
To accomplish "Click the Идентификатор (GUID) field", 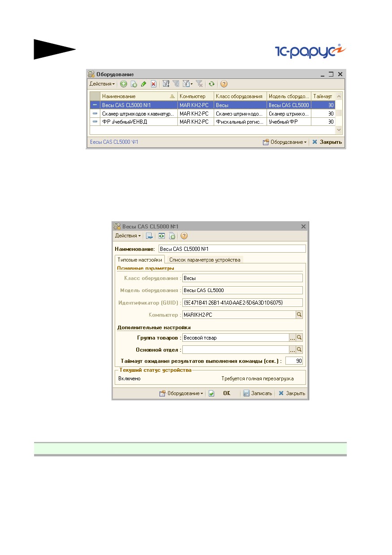I will point(242,303).
